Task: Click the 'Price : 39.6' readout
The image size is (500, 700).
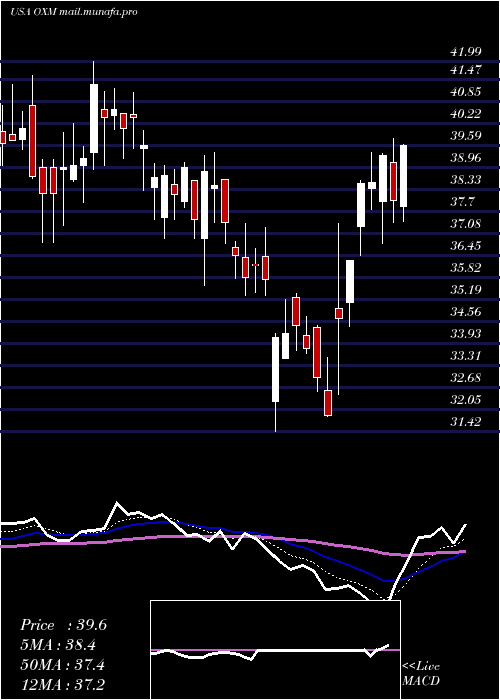Action: pos(63,625)
